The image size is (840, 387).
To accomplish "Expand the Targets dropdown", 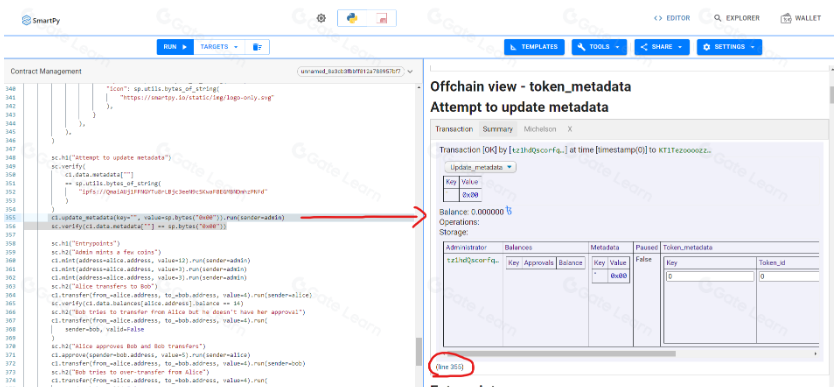I will [219, 47].
